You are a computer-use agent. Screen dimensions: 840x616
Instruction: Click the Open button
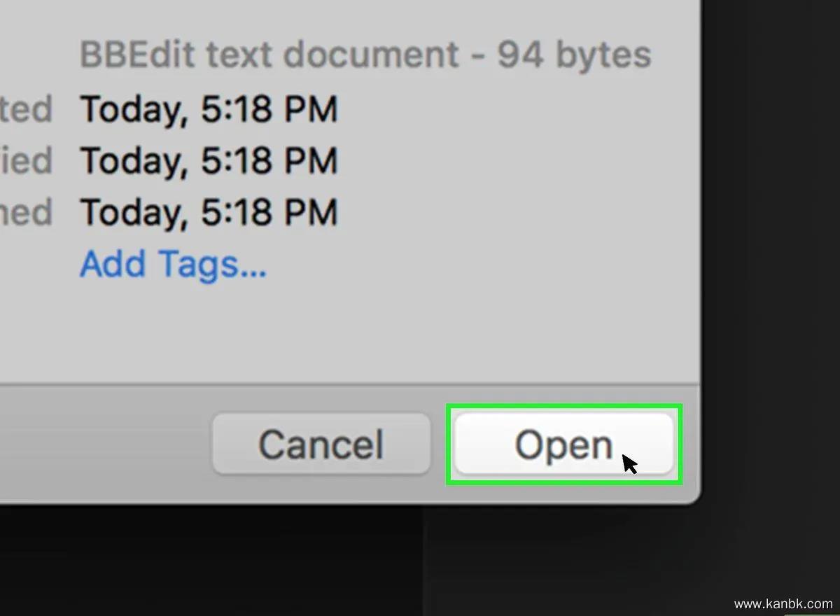tap(563, 444)
